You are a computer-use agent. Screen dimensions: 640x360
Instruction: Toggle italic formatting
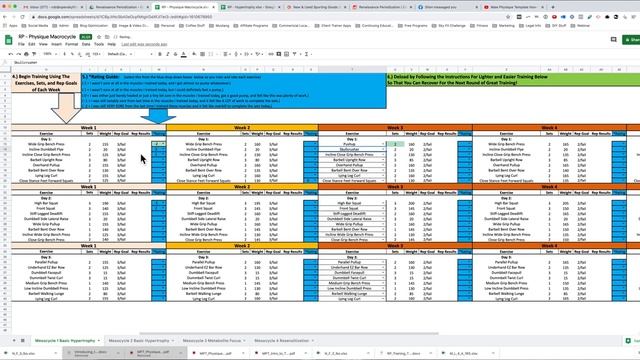[x=167, y=54]
